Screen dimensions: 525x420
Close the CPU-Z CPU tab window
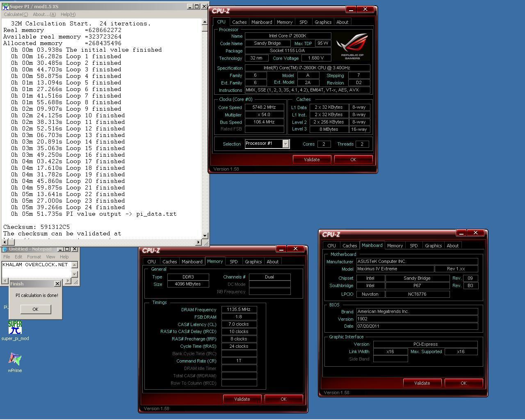(365, 9)
